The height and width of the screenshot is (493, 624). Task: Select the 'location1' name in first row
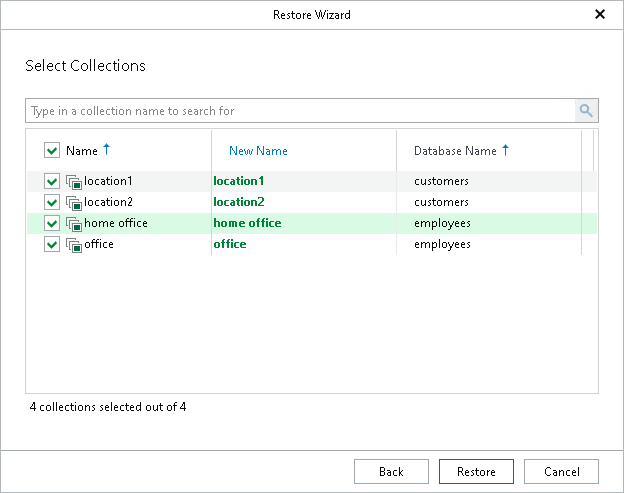click(108, 181)
